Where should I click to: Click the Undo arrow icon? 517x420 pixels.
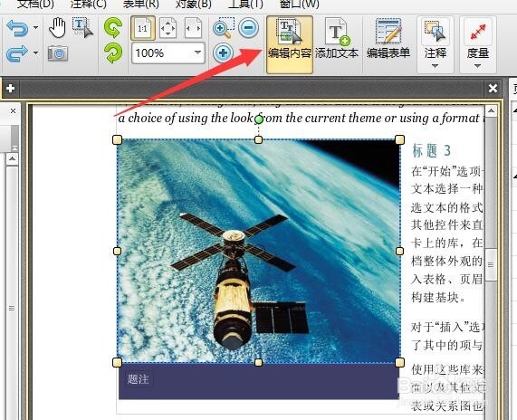17,28
